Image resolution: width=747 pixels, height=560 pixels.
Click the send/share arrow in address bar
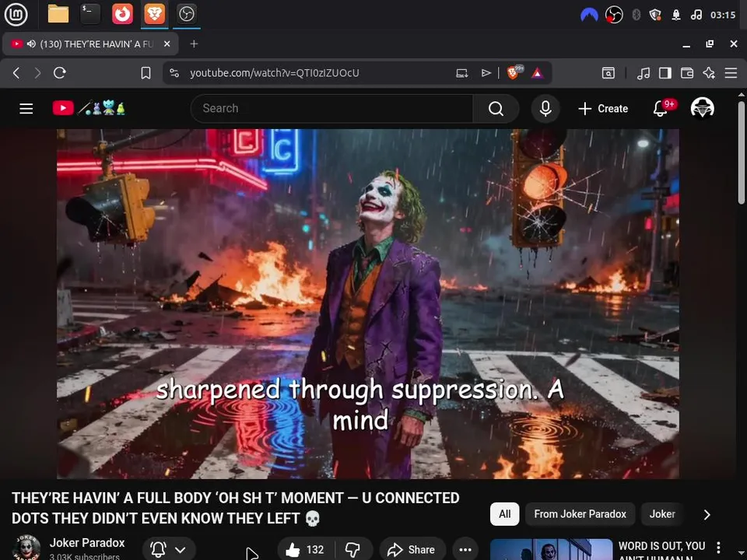click(486, 73)
